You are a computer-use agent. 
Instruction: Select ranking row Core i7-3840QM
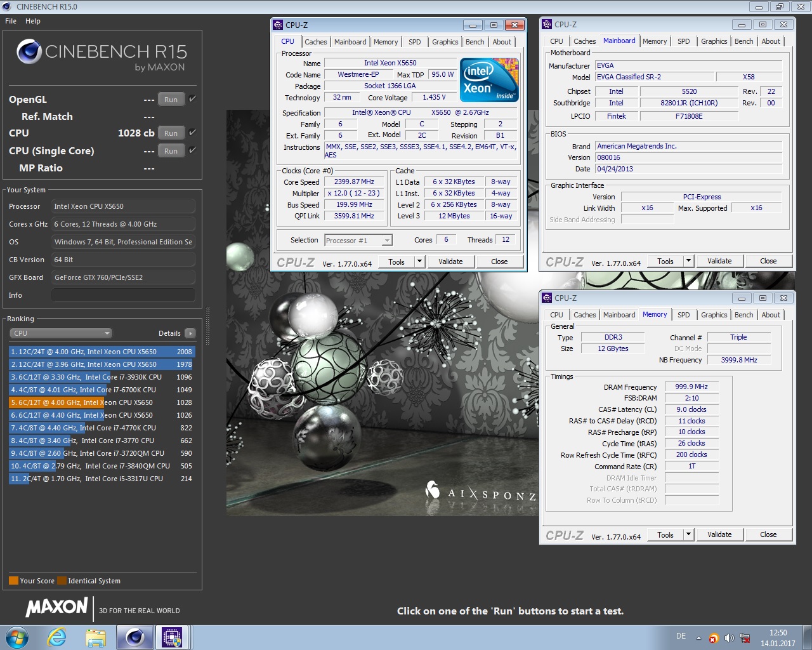[x=101, y=466]
